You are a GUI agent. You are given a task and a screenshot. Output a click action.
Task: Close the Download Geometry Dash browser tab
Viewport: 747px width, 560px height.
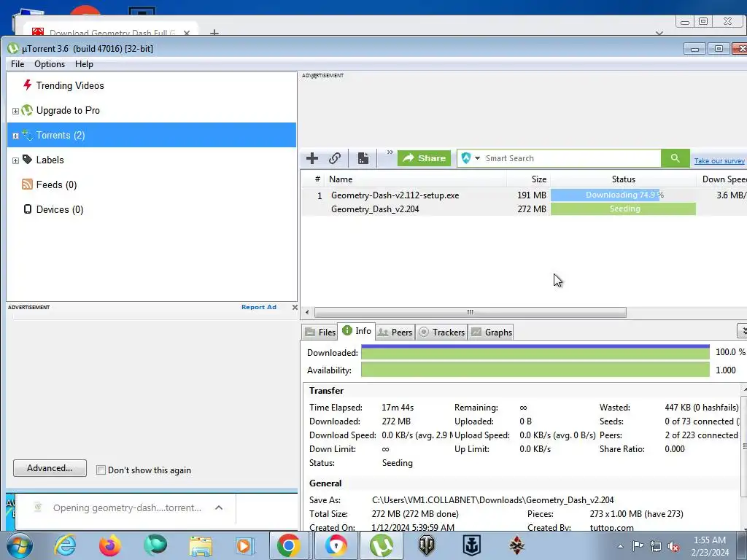click(187, 33)
